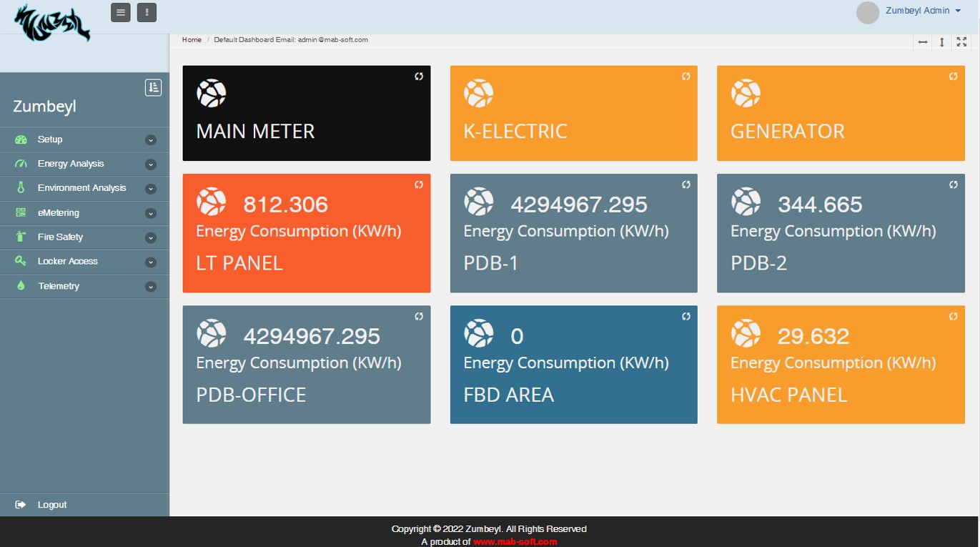Click the Logout link

51,505
